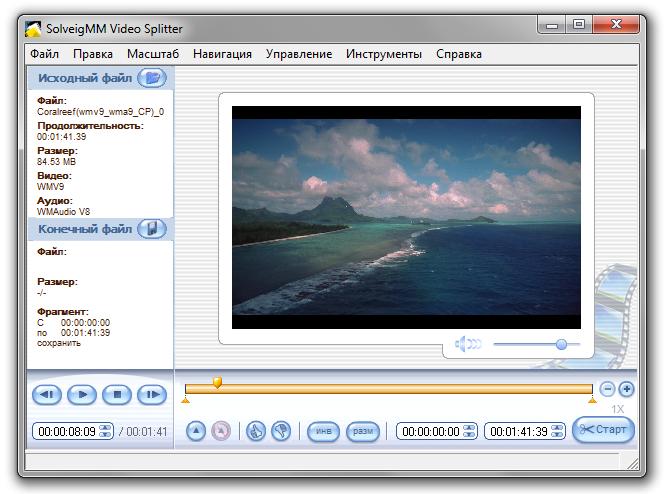
Task: Minimize the Video Splitter window
Action: (x=551, y=25)
